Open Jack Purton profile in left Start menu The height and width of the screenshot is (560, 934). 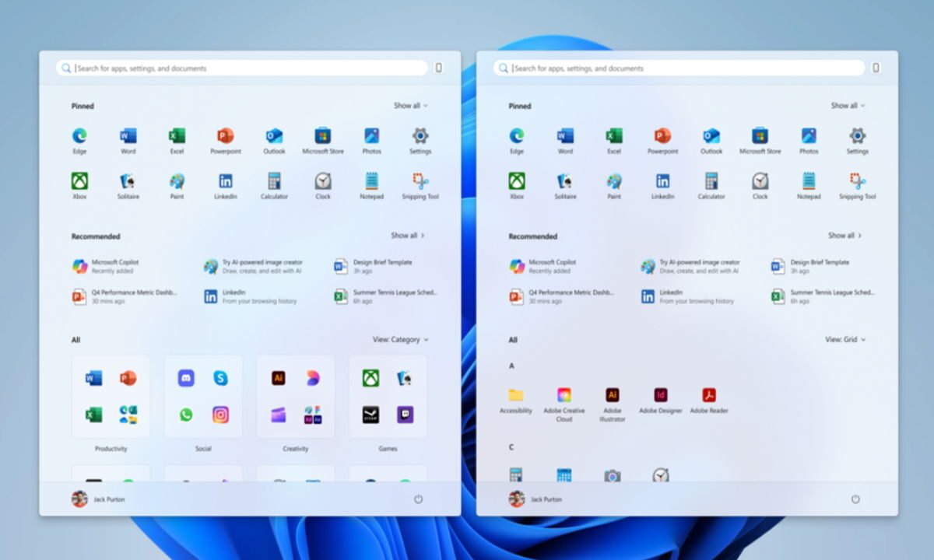[x=99, y=499]
